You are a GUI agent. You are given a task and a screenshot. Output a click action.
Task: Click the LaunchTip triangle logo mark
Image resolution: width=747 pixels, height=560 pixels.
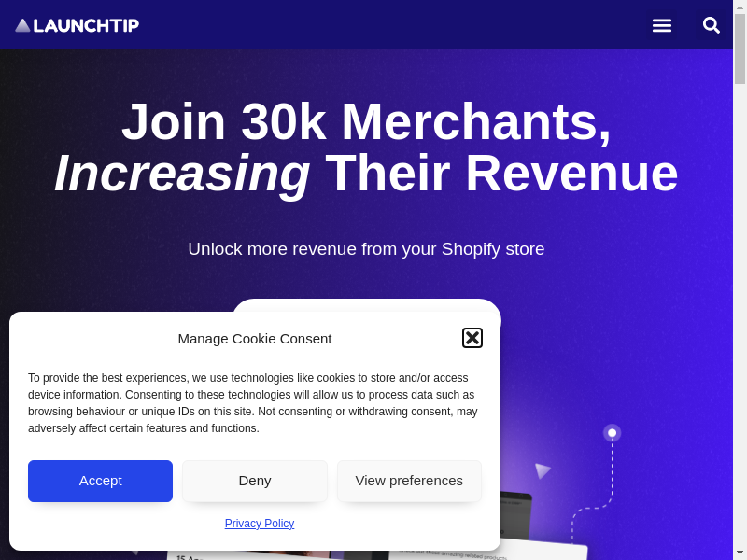[x=22, y=25]
